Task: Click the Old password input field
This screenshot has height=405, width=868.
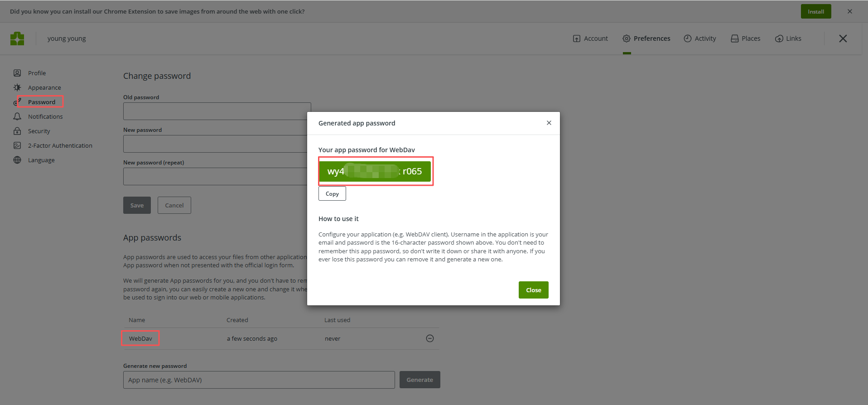Action: tap(217, 111)
